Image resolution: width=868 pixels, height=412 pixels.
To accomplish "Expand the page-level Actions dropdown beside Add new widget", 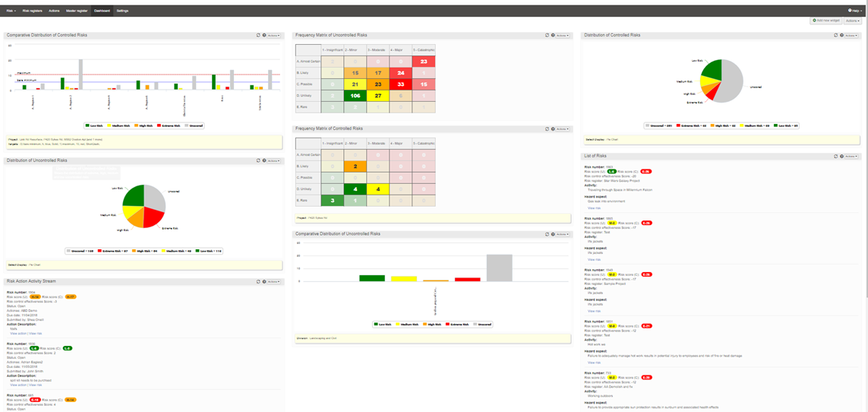I will [853, 21].
